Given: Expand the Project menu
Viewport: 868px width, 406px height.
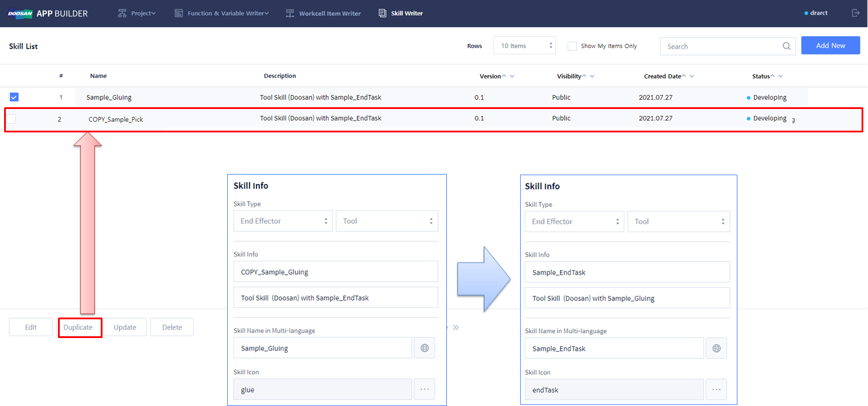Looking at the screenshot, I should click(137, 13).
